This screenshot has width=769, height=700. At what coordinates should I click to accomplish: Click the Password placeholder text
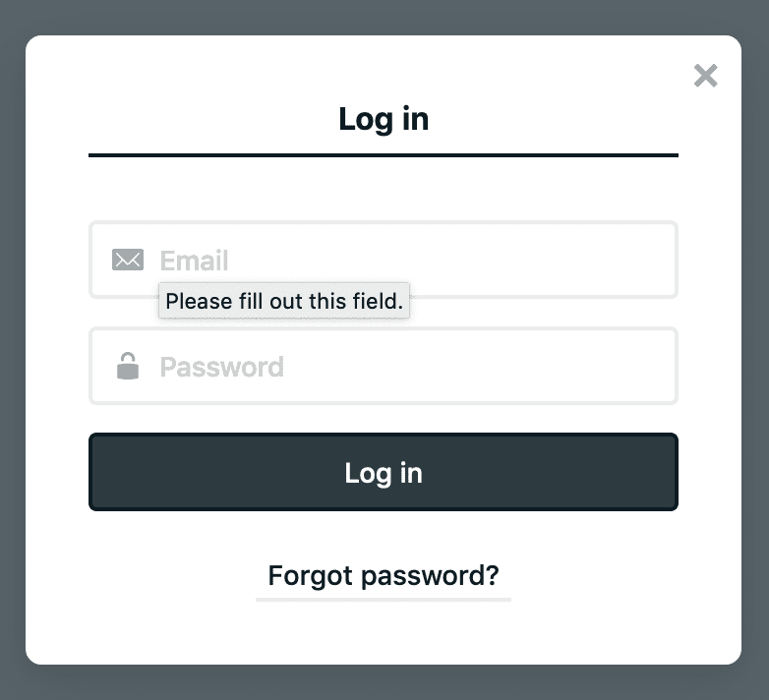[222, 367]
